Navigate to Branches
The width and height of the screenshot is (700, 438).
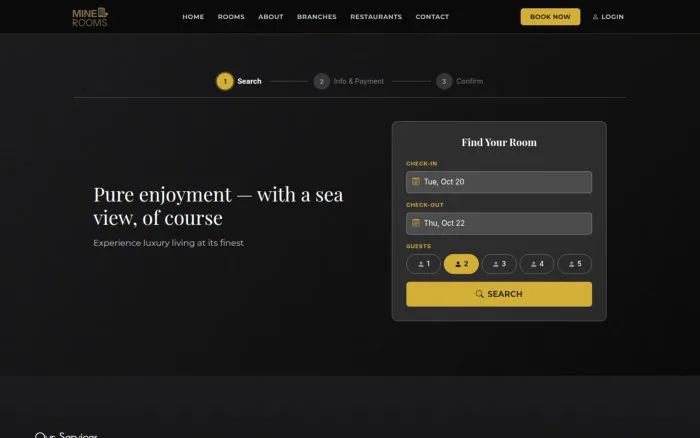pos(317,17)
